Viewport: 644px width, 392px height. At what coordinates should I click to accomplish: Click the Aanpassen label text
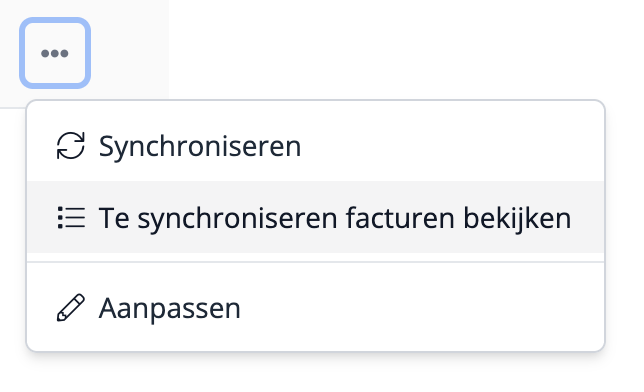point(170,308)
